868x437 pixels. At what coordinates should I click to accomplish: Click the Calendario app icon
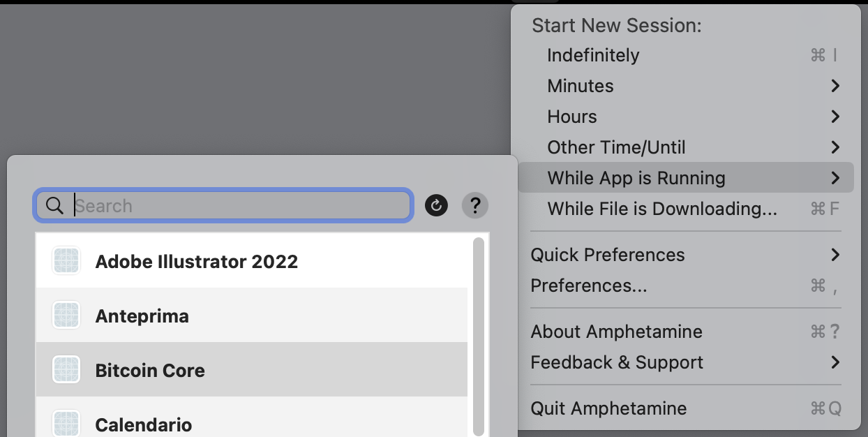(66, 422)
